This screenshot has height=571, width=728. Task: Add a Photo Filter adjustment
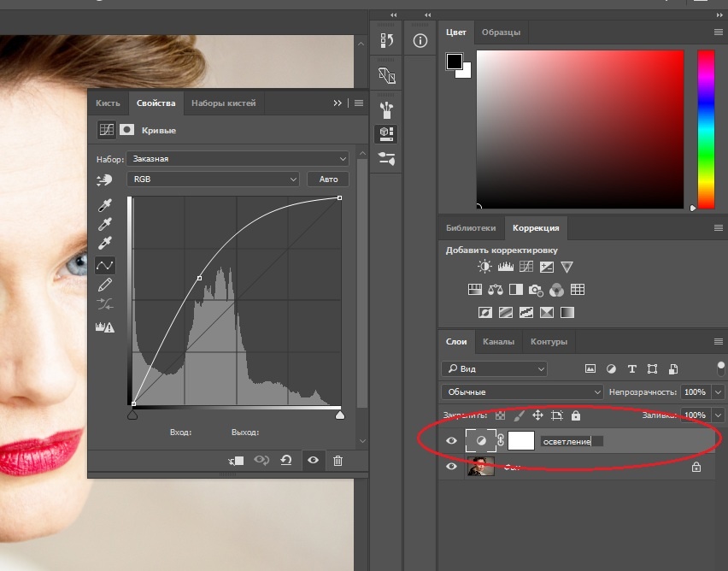click(x=536, y=290)
